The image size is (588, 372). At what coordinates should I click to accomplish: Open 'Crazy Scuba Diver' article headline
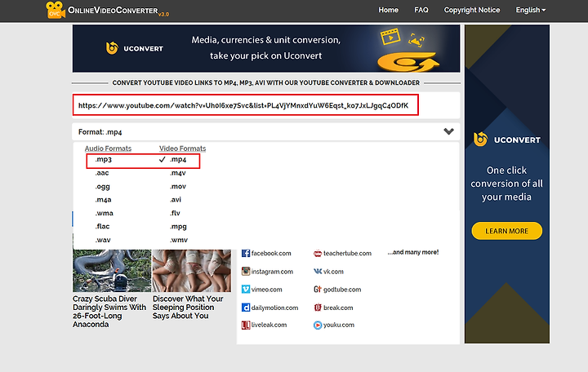(x=109, y=312)
